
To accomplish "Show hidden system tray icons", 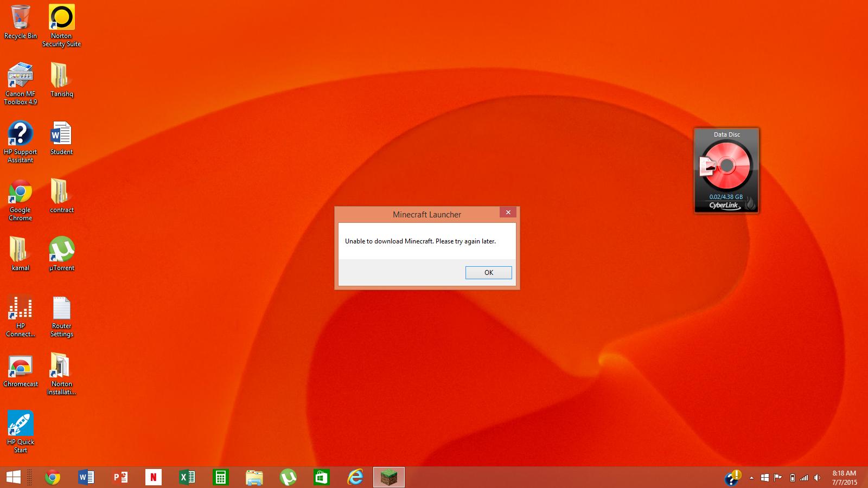I will 751,478.
